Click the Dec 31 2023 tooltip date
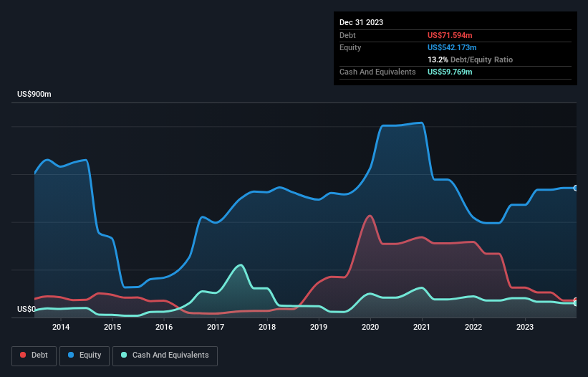The image size is (588, 377). [361, 22]
